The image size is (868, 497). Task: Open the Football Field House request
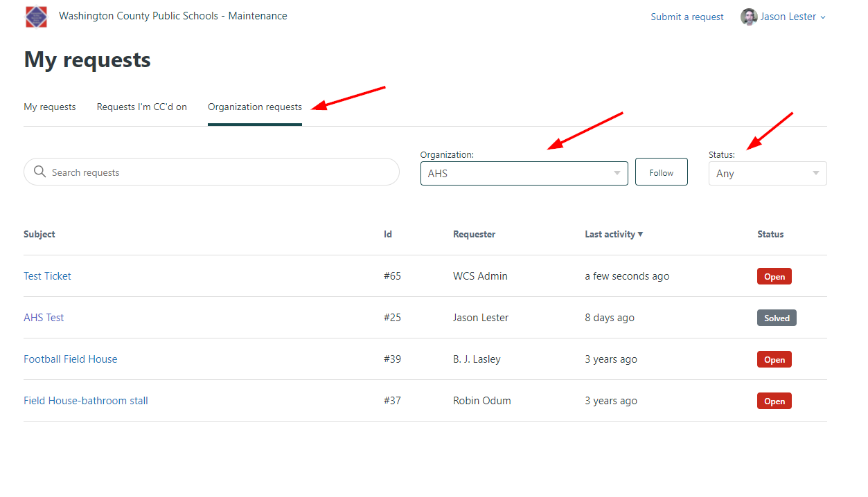71,359
